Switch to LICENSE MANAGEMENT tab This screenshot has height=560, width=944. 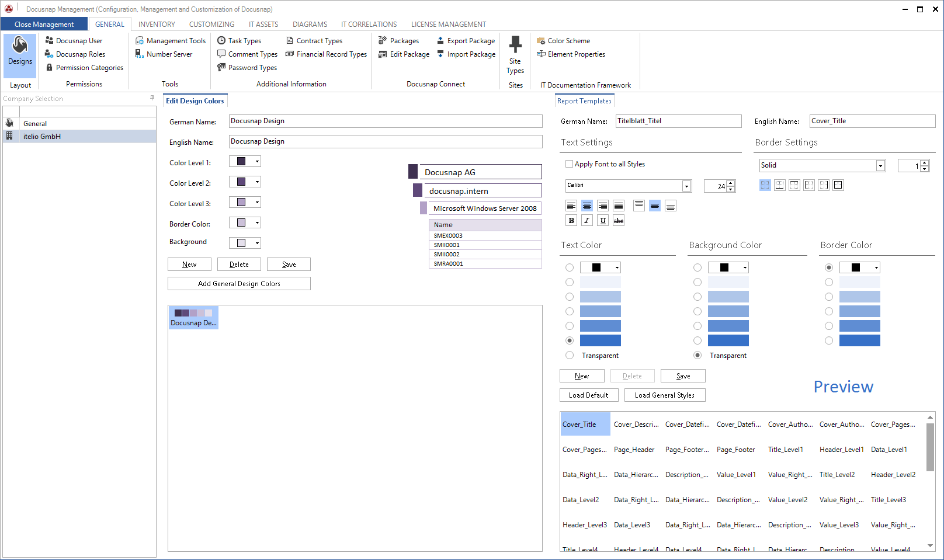449,25
